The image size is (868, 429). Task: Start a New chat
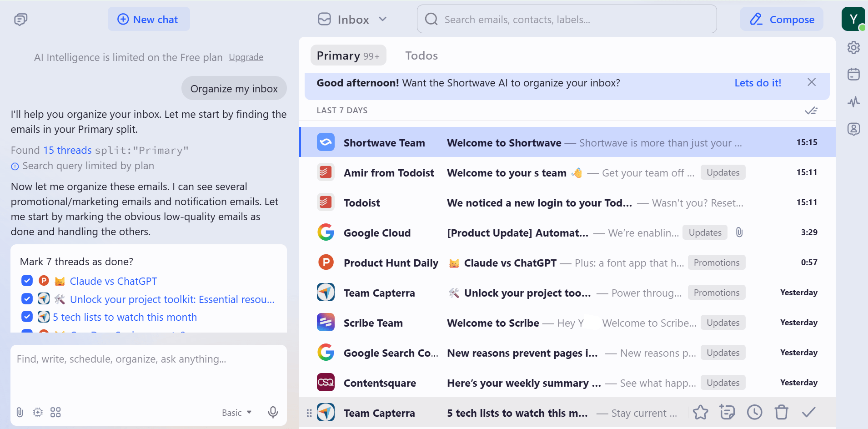149,20
